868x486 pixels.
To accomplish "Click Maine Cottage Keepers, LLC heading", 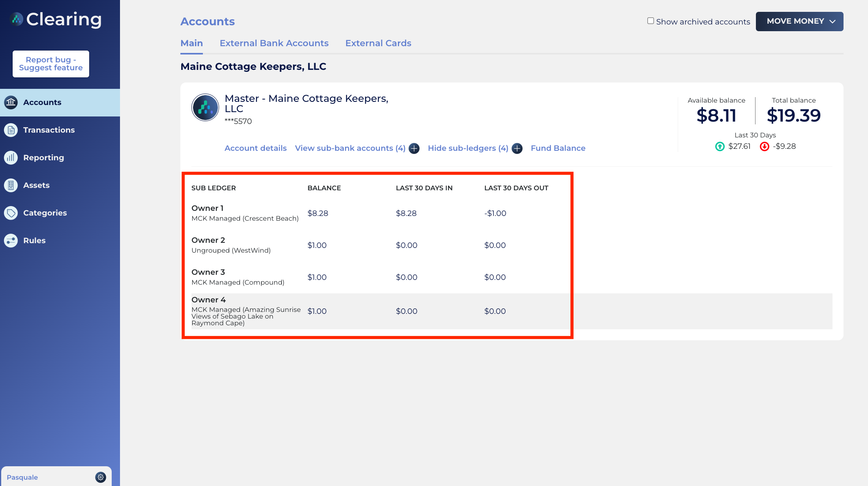I will point(253,67).
